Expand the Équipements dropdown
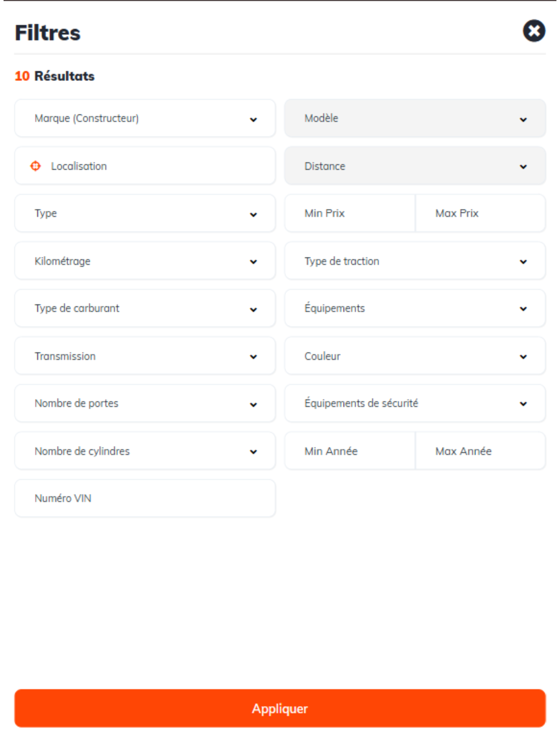560x747 pixels. 415,308
